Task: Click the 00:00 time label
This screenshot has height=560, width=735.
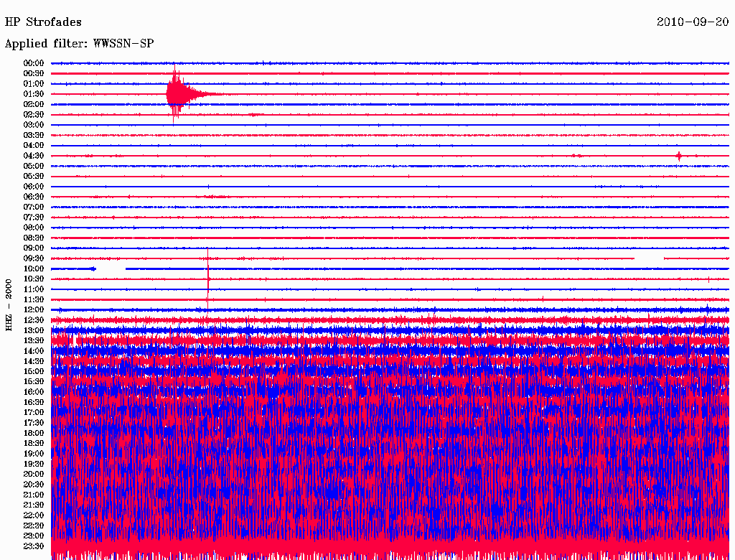Action: click(x=34, y=63)
